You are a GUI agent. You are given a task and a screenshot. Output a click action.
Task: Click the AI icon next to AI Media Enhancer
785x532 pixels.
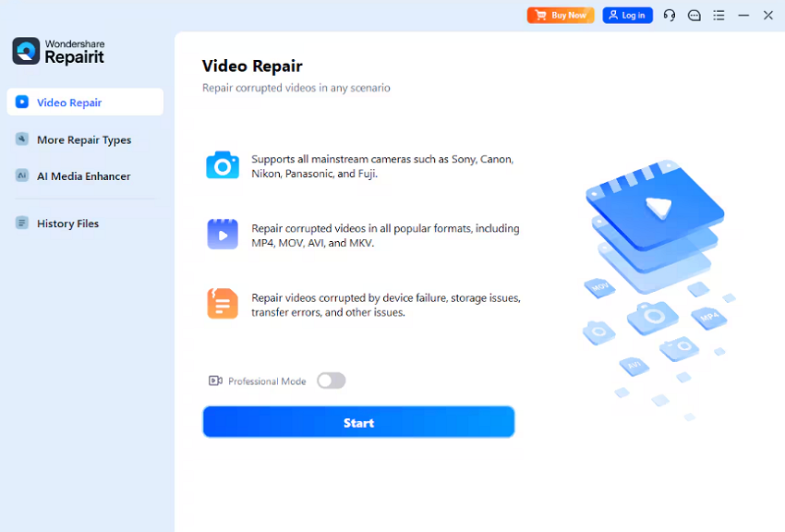tap(22, 175)
